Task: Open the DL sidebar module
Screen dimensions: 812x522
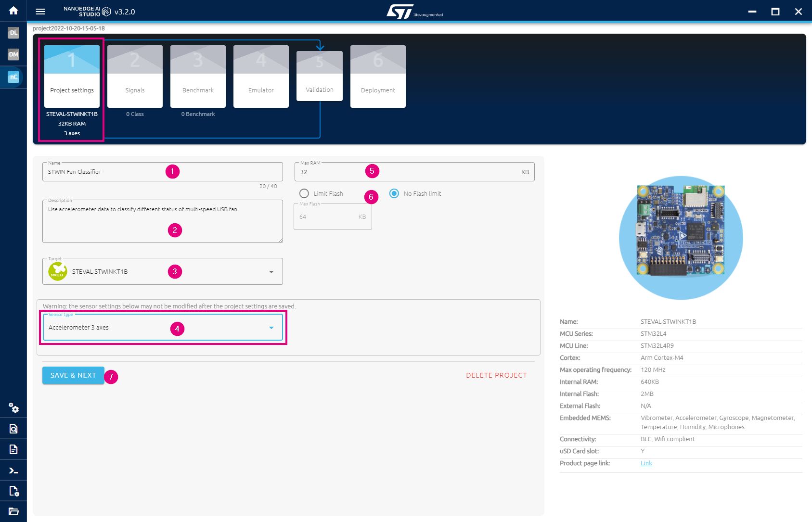Action: 13,33
